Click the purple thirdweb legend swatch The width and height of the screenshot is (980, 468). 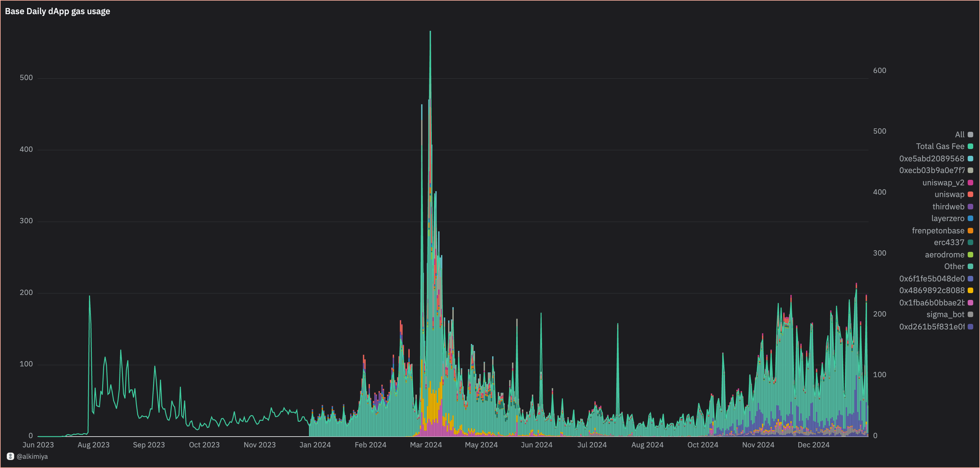[x=970, y=206]
